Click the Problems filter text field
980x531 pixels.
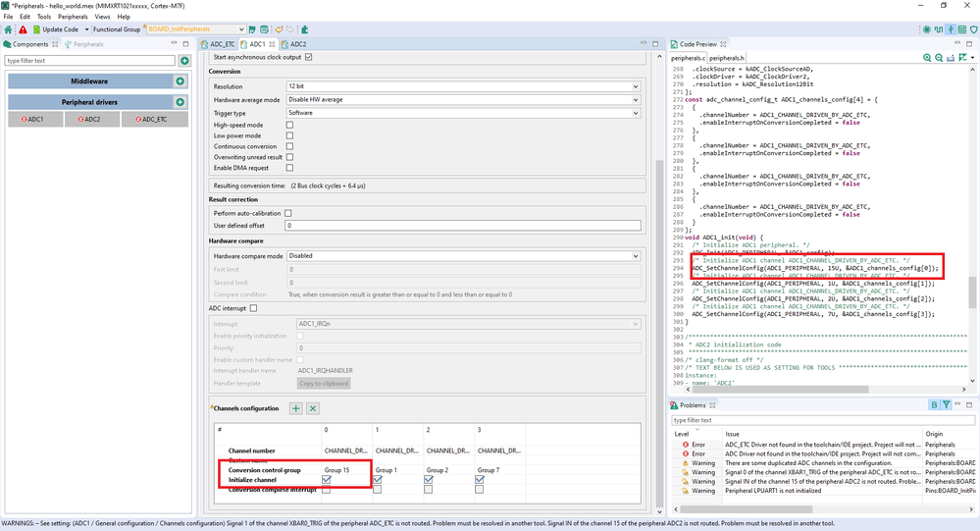[822, 420]
